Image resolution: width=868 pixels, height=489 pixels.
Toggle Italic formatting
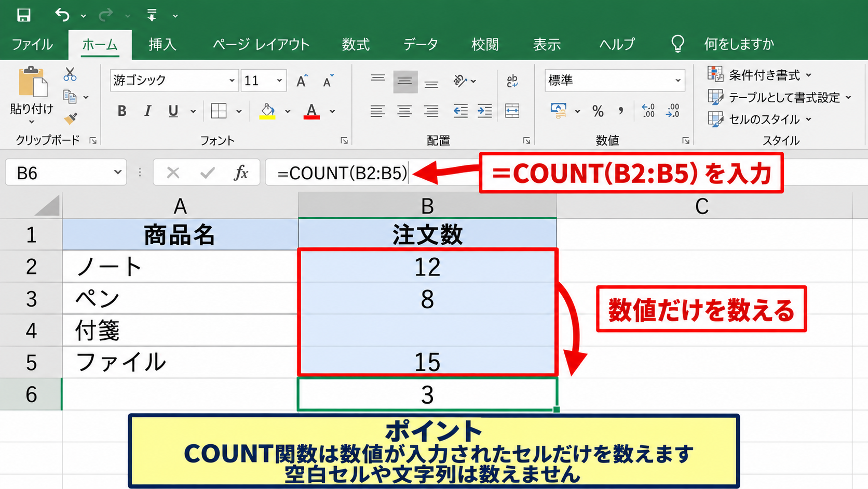click(148, 111)
